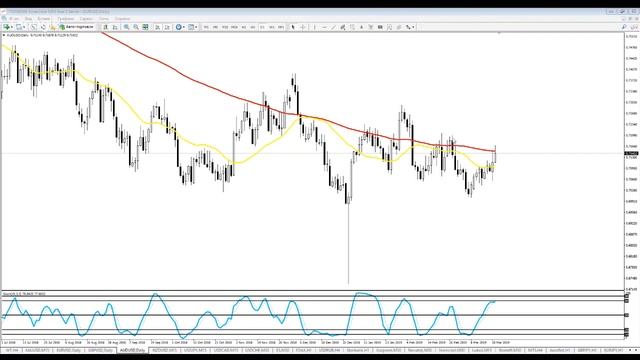Switch chart to candlestick type
The width and height of the screenshot is (640, 360).
coord(115,27)
